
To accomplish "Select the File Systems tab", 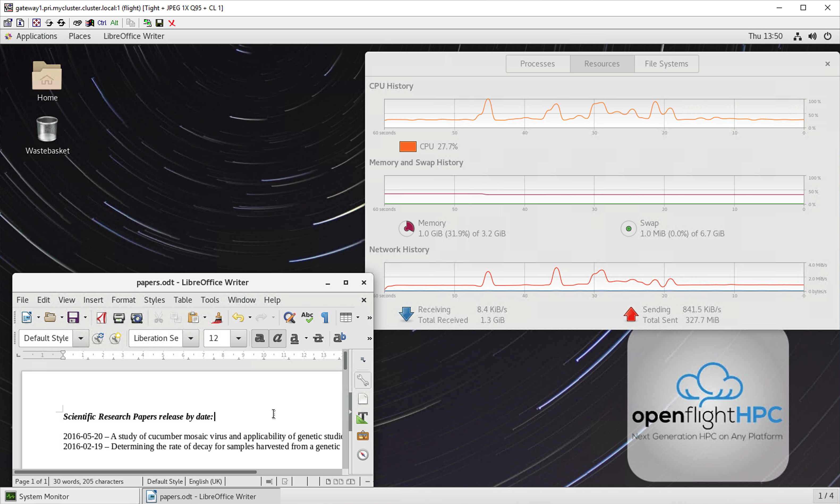I will coord(666,63).
